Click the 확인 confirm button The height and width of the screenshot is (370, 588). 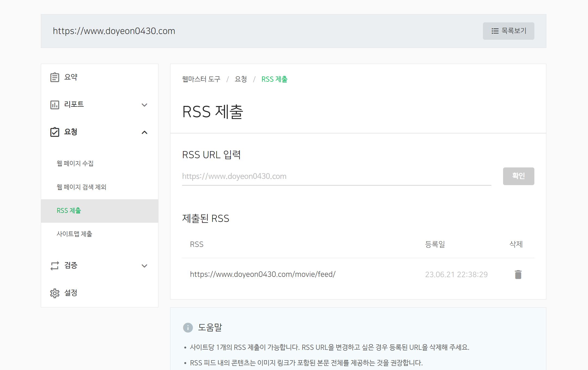(519, 176)
